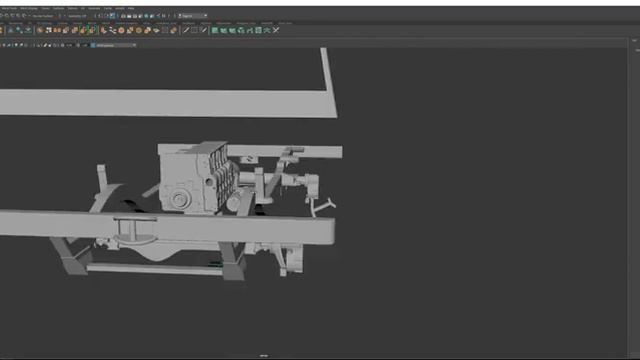The width and height of the screenshot is (640, 360).
Task: Open the Mesh Tools menu
Action: (x=9, y=8)
